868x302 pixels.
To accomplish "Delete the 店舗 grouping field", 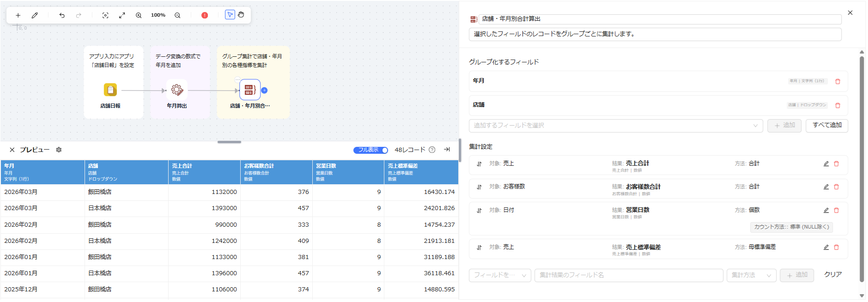I will [838, 105].
